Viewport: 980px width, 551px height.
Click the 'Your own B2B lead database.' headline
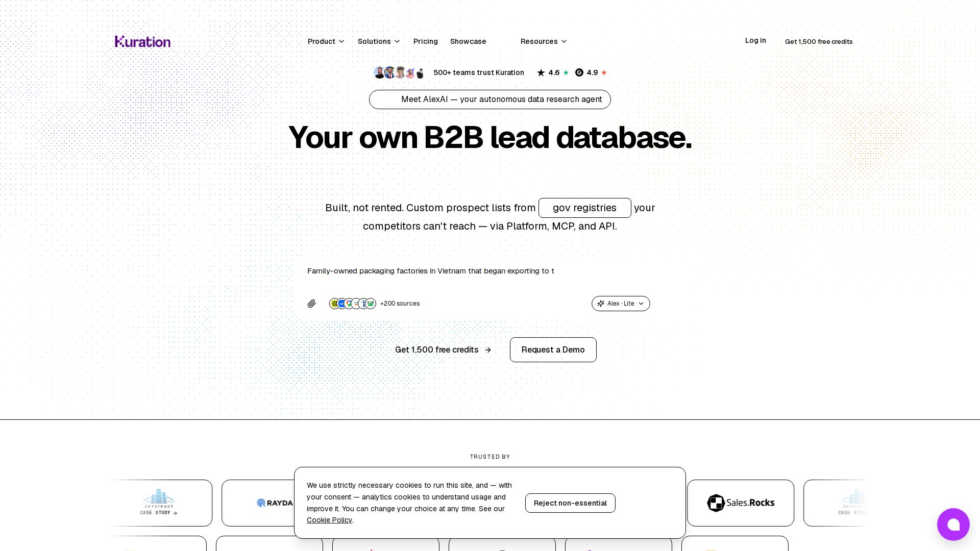click(x=490, y=138)
